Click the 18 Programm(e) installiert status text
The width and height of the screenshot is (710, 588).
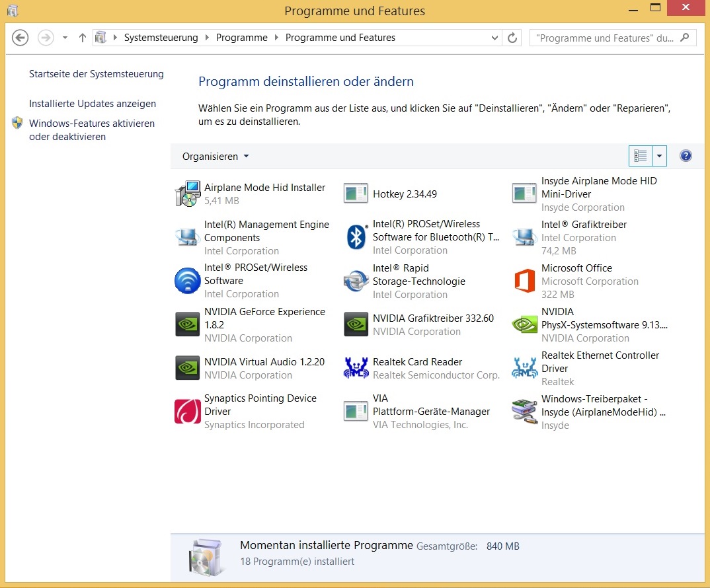[297, 562]
